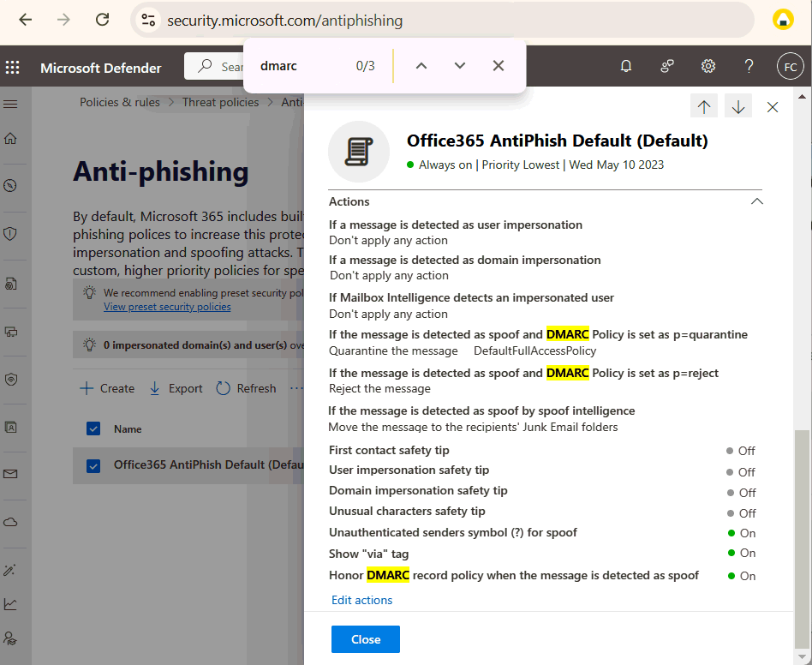Open Defender notifications bell
This screenshot has height=665, width=812.
pyautogui.click(x=626, y=66)
